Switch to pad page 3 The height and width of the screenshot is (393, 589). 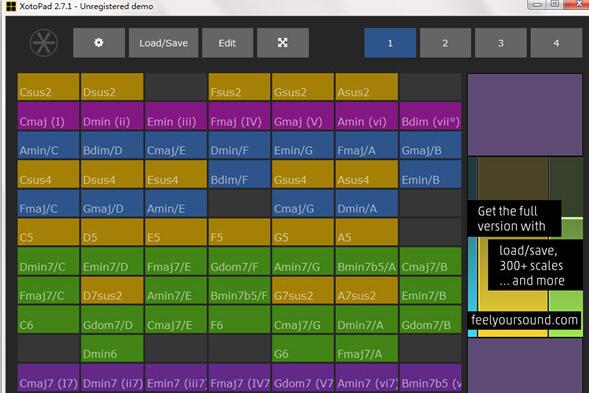pos(500,43)
